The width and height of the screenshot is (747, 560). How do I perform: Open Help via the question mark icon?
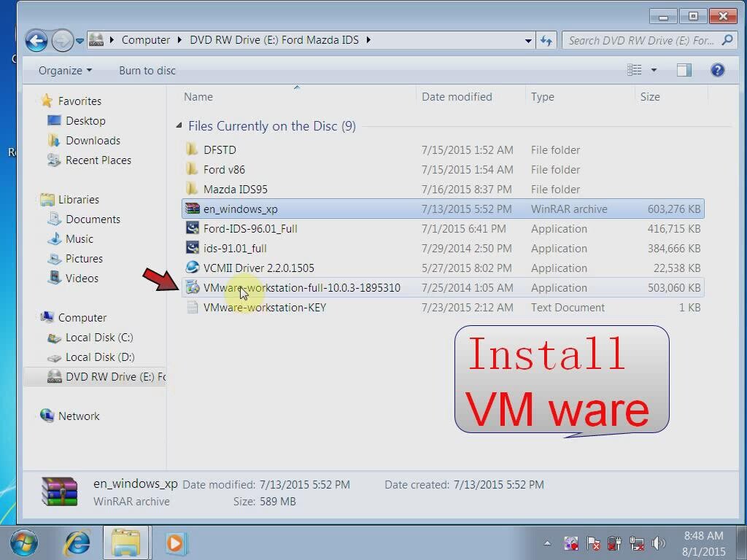point(718,70)
